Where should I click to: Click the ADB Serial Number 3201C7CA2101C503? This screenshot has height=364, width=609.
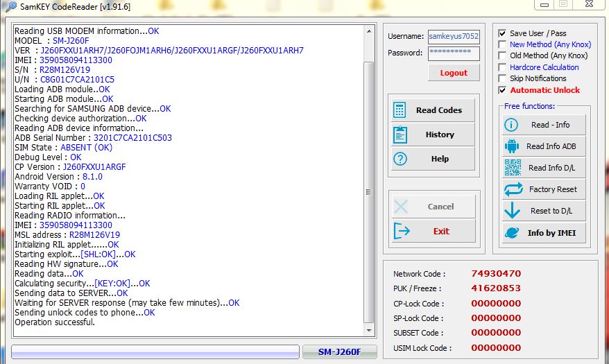click(133, 138)
